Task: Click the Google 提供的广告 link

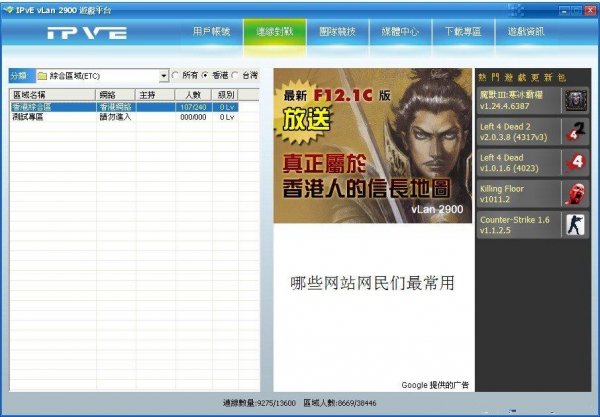Action: tap(435, 385)
